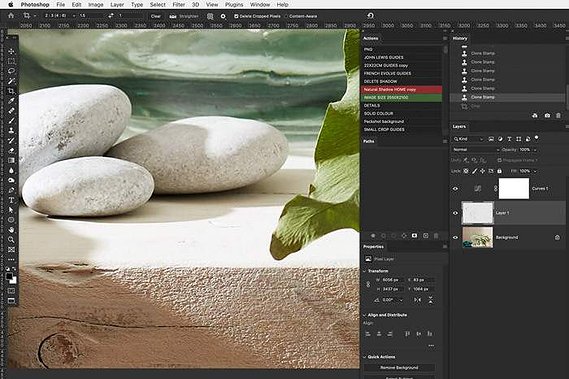Open the Filter menu

coord(179,5)
